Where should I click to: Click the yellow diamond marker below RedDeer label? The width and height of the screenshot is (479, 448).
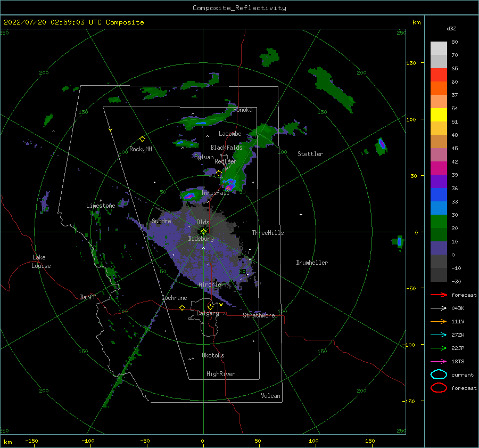(x=219, y=173)
